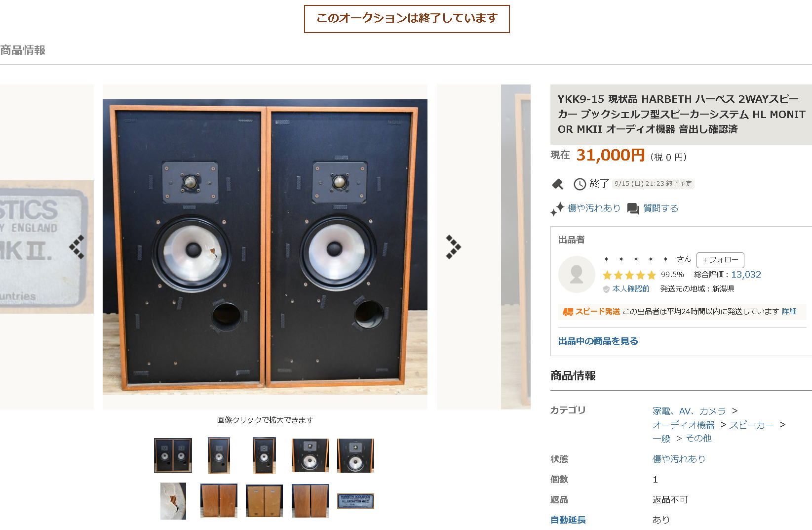Click the previous image arrow icon

pyautogui.click(x=77, y=247)
